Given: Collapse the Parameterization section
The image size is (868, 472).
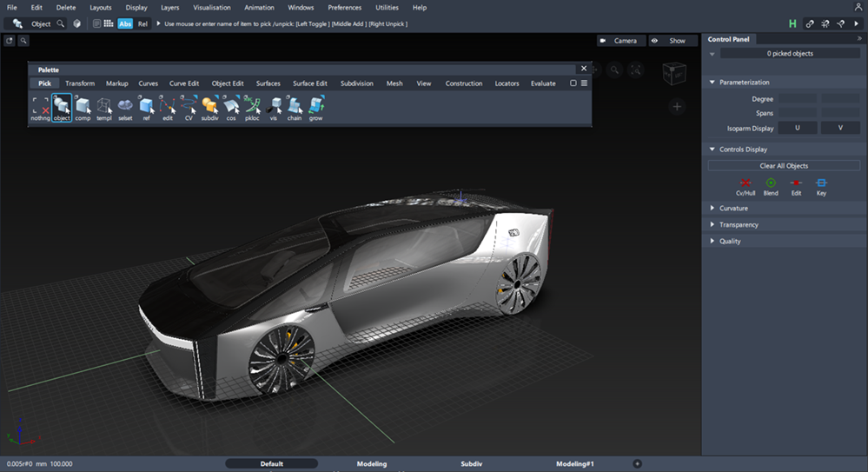Looking at the screenshot, I should 712,82.
